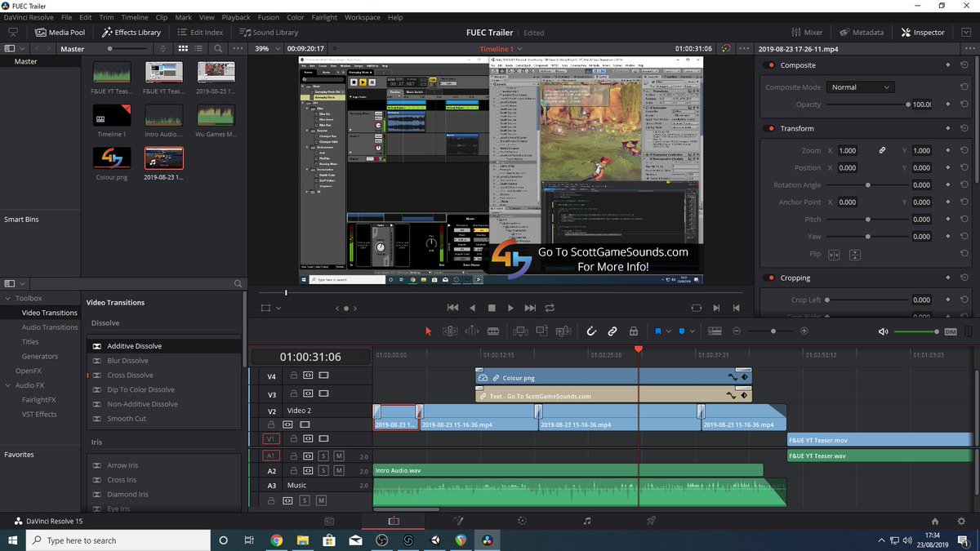Toggle Loop playback button
980x551 pixels.
[550, 308]
